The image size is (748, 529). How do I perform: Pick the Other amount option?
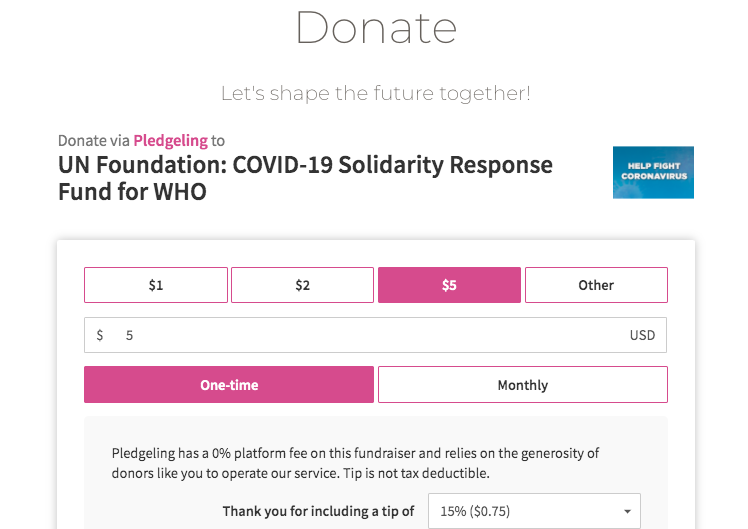(x=596, y=285)
